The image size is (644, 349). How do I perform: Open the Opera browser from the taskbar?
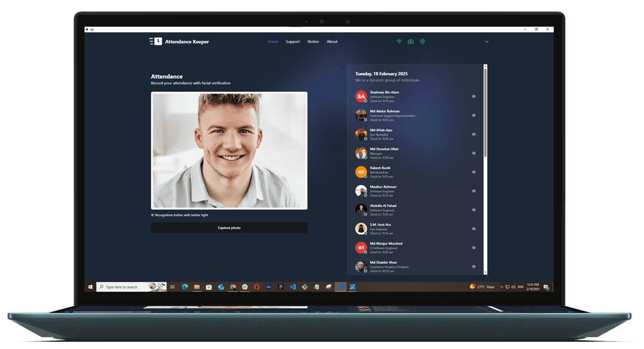(256, 287)
